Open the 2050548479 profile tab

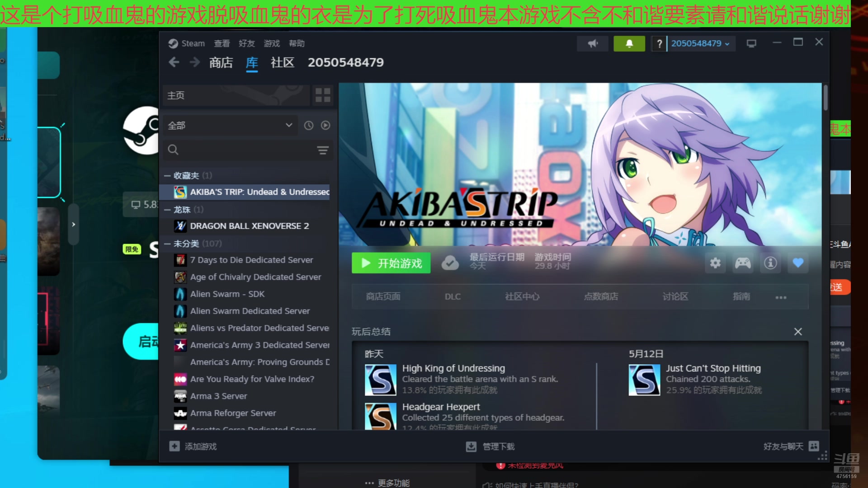(x=346, y=62)
